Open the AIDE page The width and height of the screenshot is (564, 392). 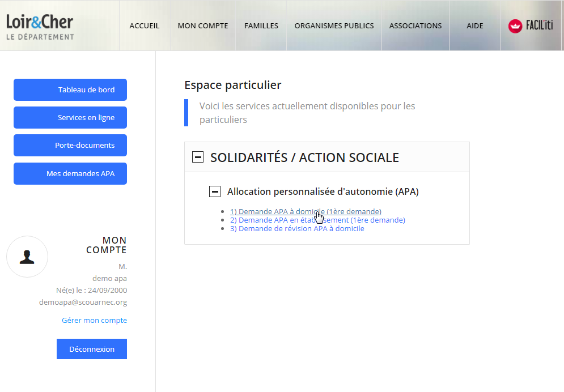pos(474,25)
